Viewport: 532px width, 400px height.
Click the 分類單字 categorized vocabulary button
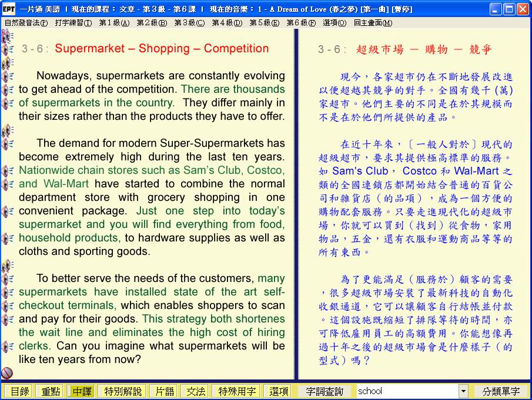(x=501, y=391)
